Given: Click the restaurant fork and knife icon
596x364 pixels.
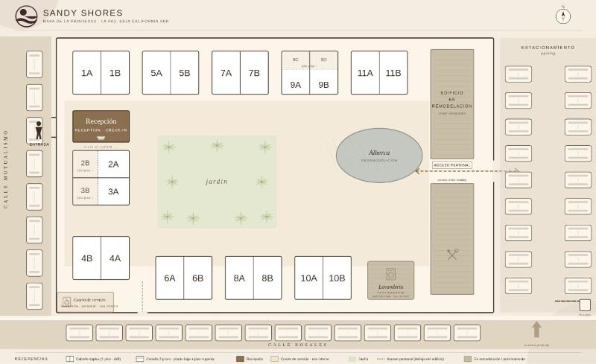Looking at the screenshot, I should tap(452, 254).
